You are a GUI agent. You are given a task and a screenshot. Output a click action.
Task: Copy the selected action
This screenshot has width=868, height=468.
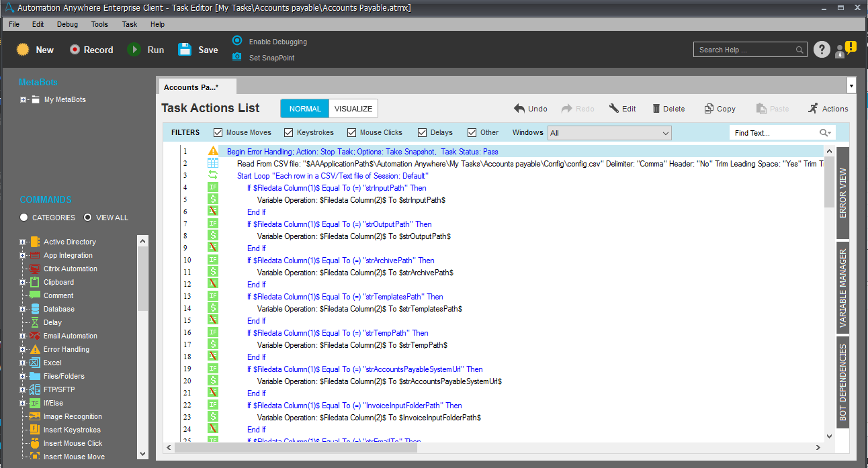pos(709,109)
